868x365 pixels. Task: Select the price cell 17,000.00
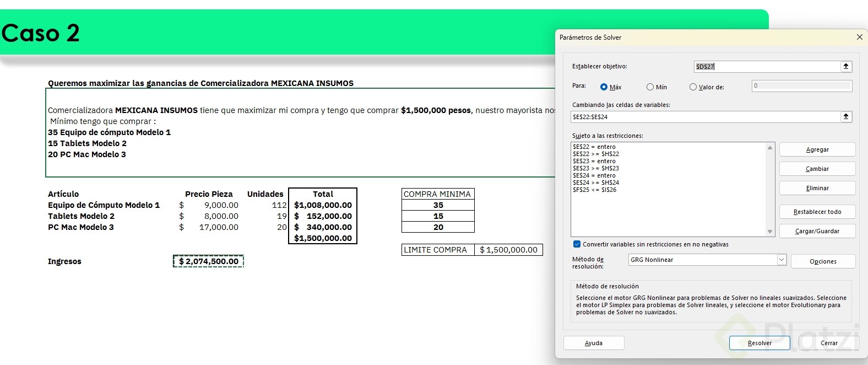[209, 227]
